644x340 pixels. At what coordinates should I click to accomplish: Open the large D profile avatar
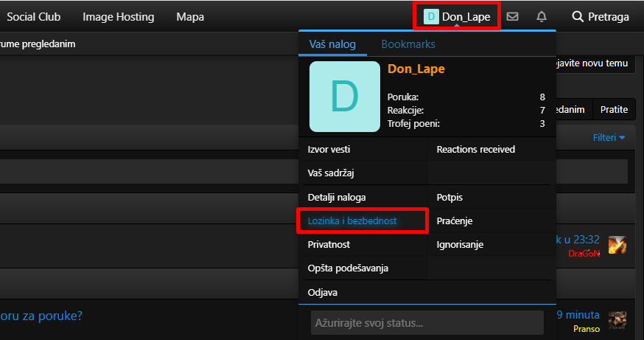345,97
